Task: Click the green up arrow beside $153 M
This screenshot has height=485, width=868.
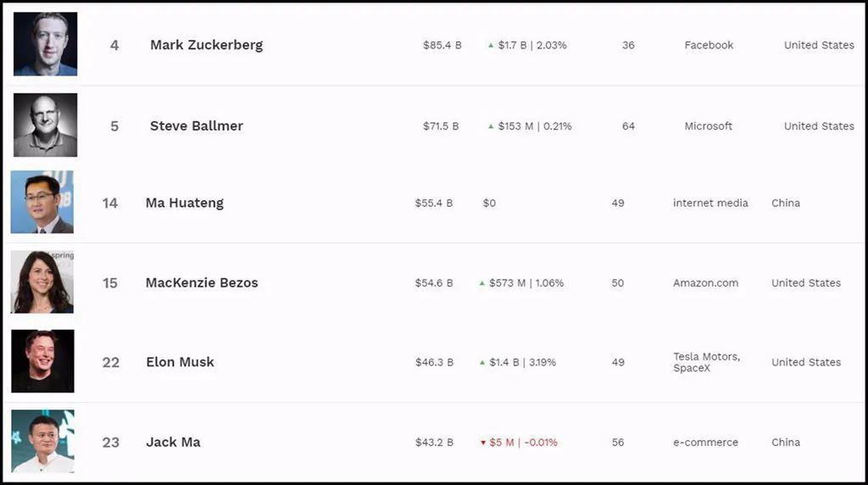Action: [x=491, y=126]
